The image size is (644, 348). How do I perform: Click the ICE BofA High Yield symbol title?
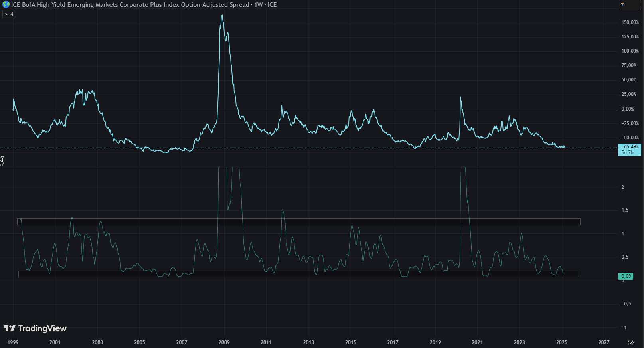click(x=130, y=5)
